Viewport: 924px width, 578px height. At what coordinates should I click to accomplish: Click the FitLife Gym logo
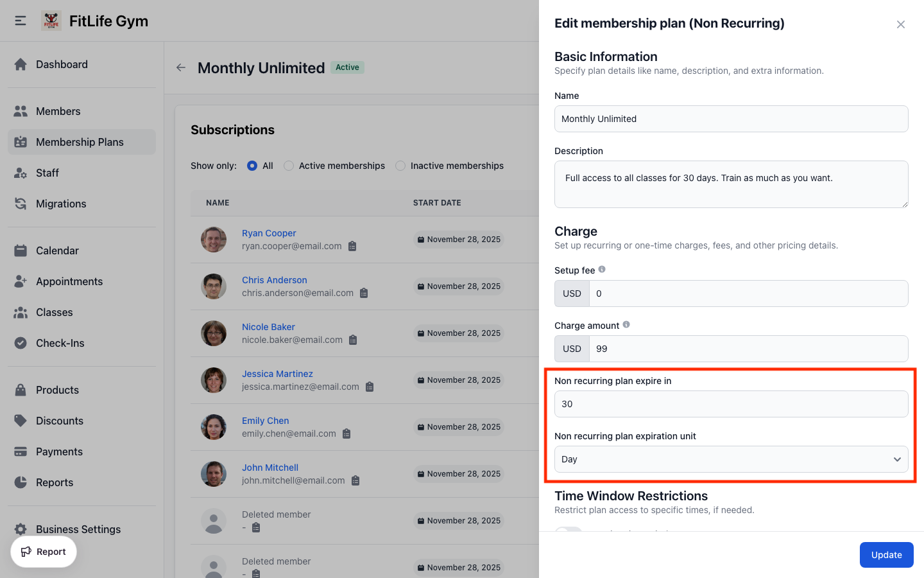click(51, 20)
